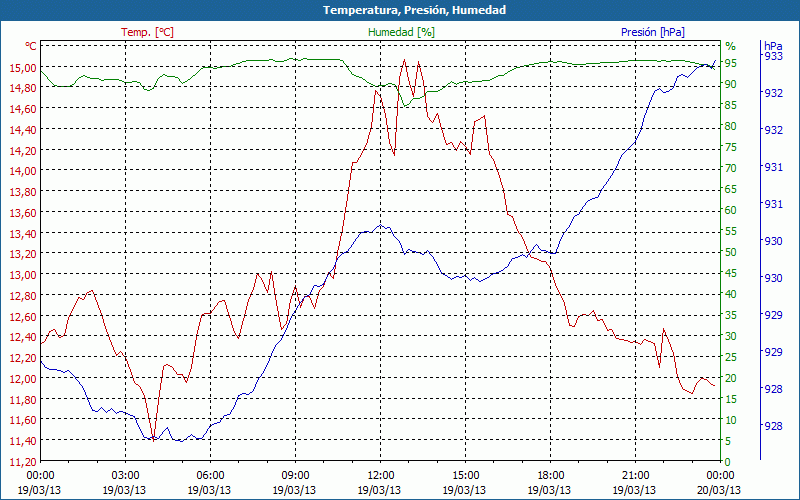Image resolution: width=800 pixels, height=500 pixels.
Task: Click the 14,40 temperature axis value
Action: click(23, 130)
